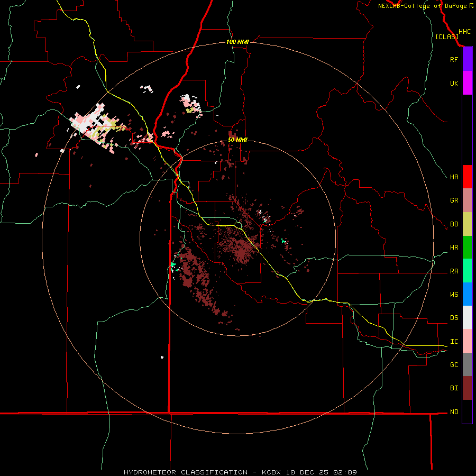The image size is (476, 476).
Task: Choose the DS white legend swatch
Action: pyautogui.click(x=467, y=317)
